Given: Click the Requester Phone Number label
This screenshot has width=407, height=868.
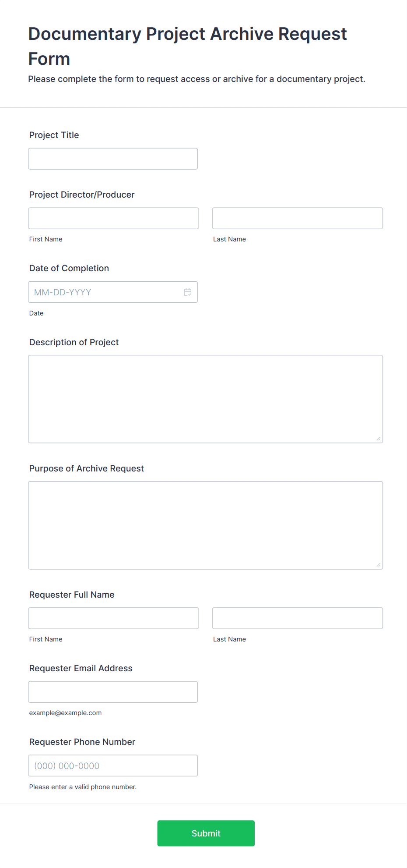Looking at the screenshot, I should [x=82, y=742].
